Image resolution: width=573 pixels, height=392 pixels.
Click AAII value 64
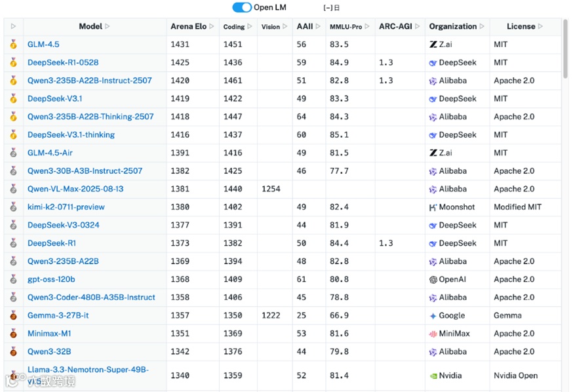coord(302,117)
